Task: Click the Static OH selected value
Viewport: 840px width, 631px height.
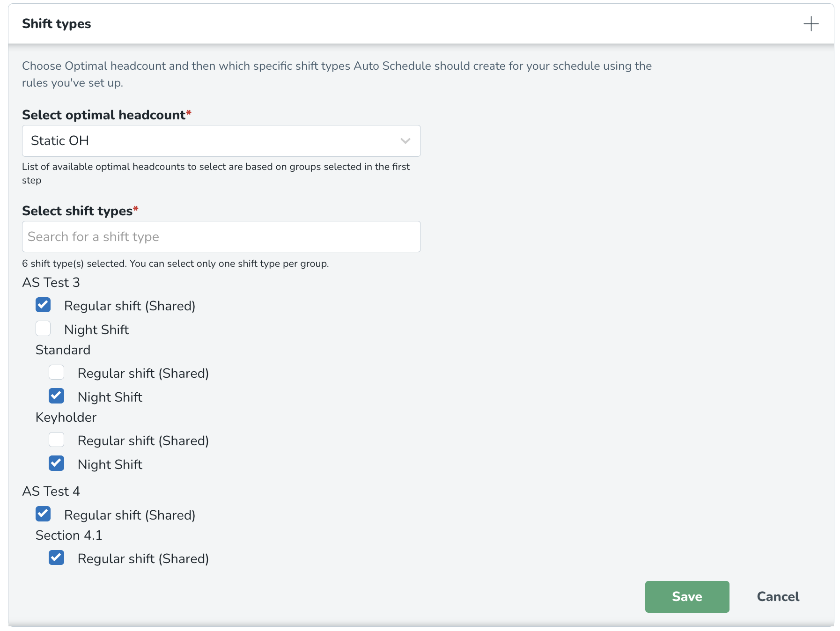Action: point(60,141)
